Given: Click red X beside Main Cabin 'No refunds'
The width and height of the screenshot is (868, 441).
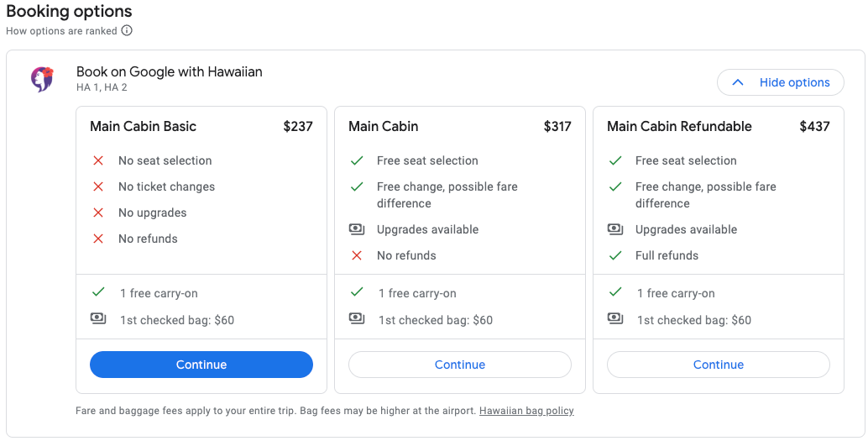Looking at the screenshot, I should tap(357, 255).
